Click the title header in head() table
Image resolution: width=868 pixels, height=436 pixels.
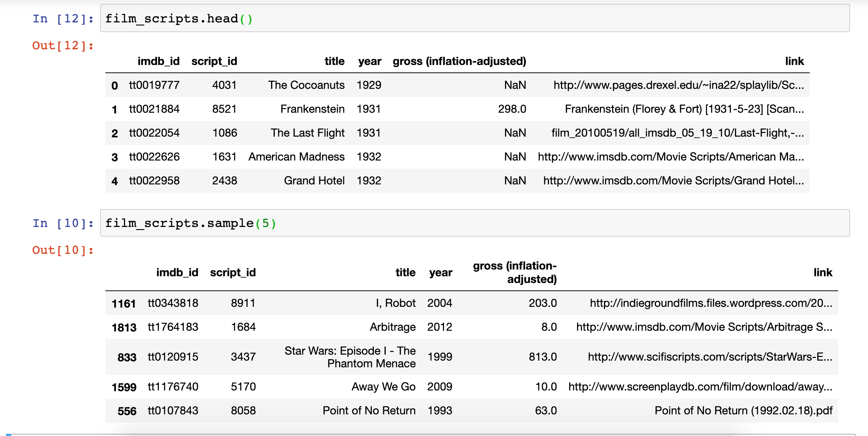(334, 61)
